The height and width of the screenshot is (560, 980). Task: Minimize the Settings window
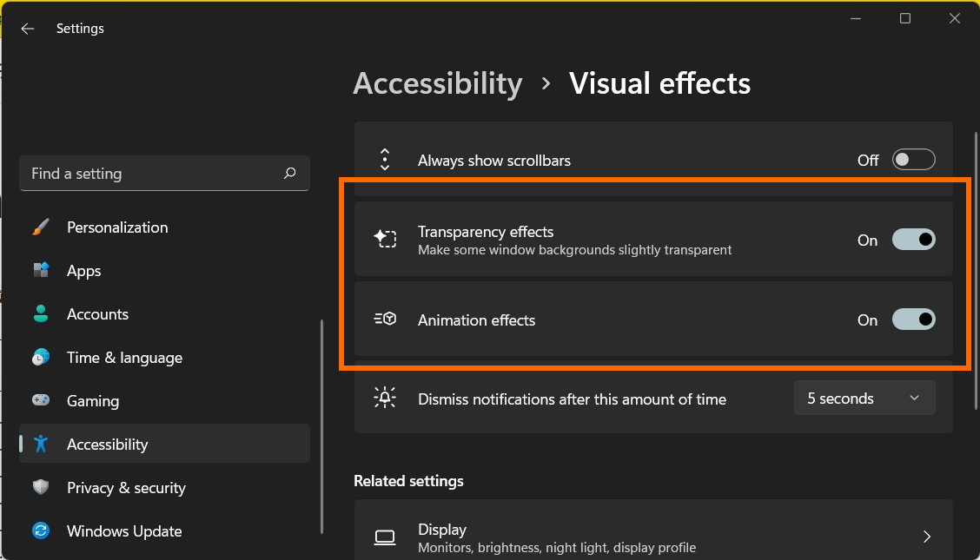(x=856, y=19)
